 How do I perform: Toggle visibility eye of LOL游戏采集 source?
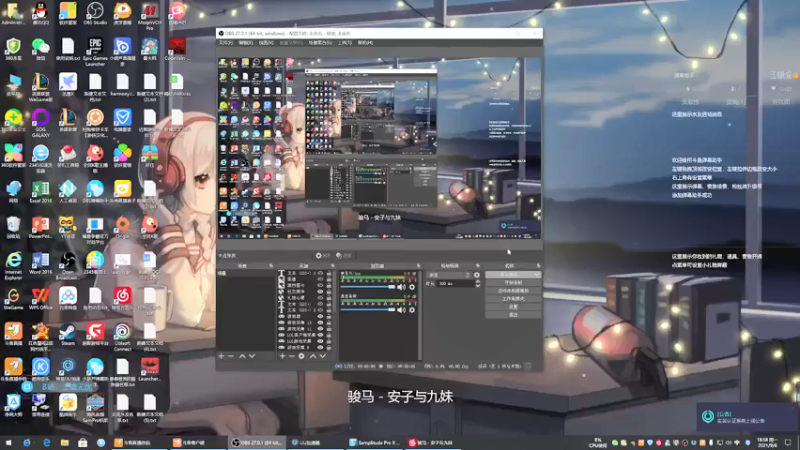320,341
